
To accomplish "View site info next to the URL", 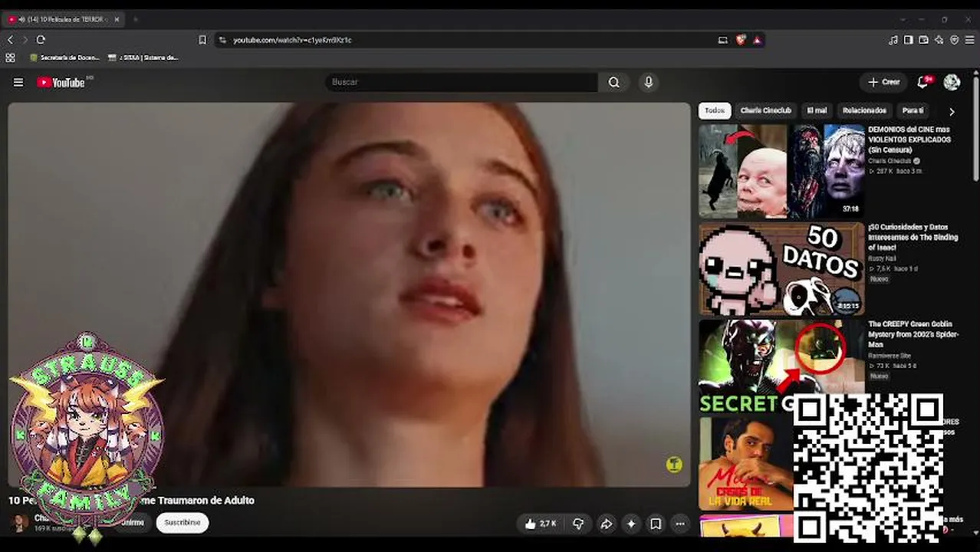I will (222, 40).
